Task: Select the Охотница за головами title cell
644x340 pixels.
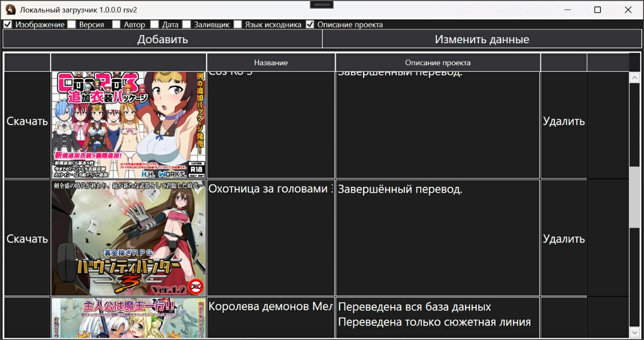Action: [x=271, y=237]
